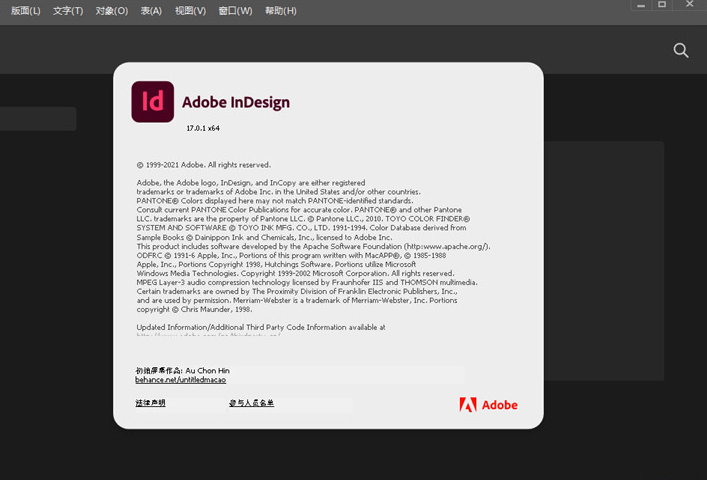Minimize the InDesign window
The height and width of the screenshot is (480, 707).
[641, 5]
